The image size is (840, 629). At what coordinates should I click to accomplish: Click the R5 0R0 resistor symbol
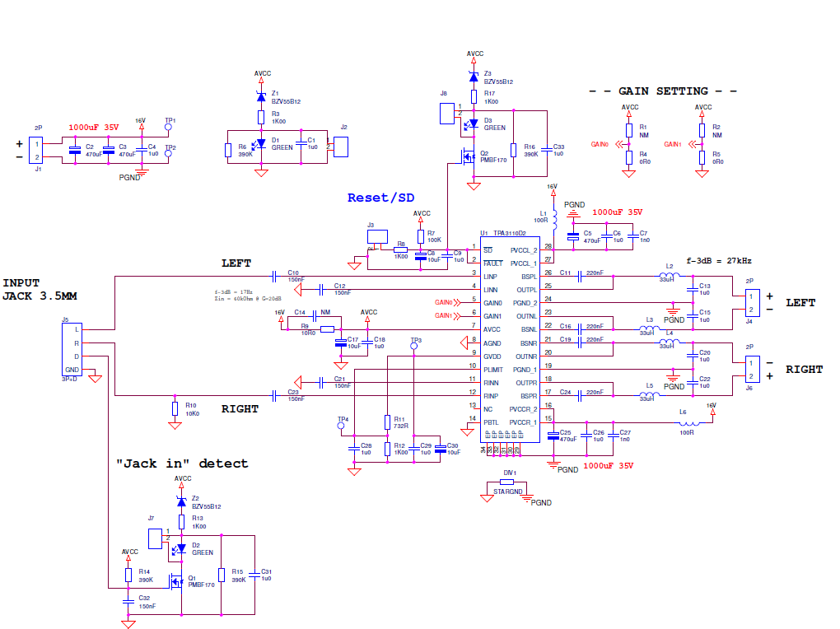tap(702, 157)
